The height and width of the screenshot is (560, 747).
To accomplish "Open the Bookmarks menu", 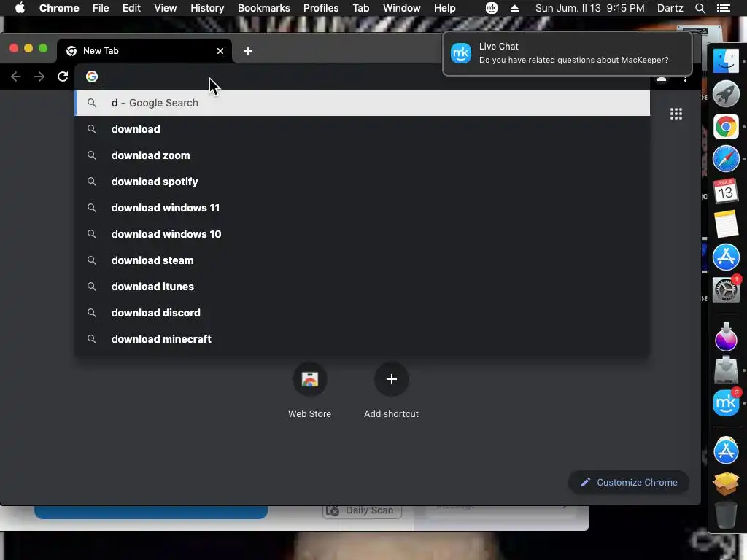I will pos(264,8).
